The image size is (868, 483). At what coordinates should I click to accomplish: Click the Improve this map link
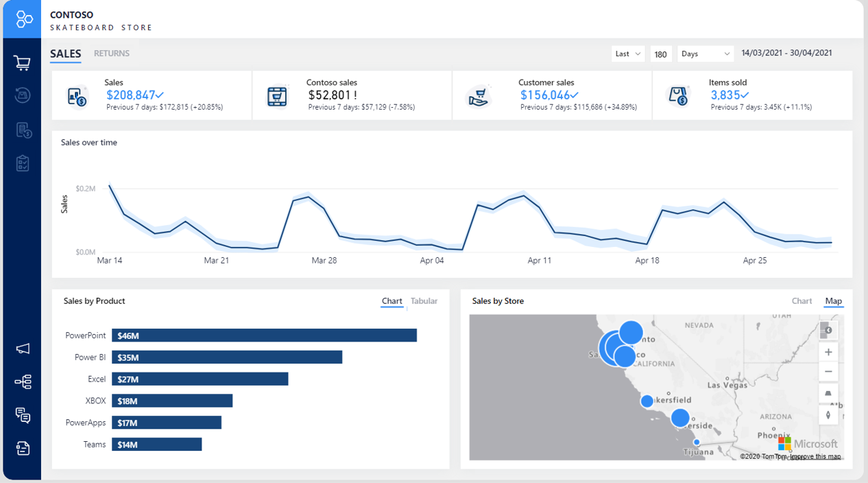(x=815, y=456)
